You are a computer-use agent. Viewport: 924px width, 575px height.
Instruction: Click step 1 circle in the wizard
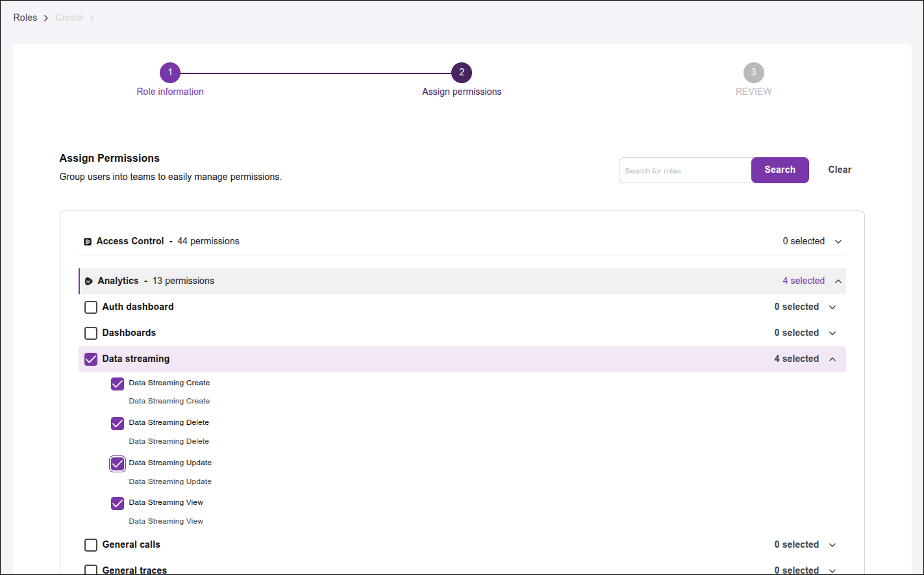(x=170, y=73)
